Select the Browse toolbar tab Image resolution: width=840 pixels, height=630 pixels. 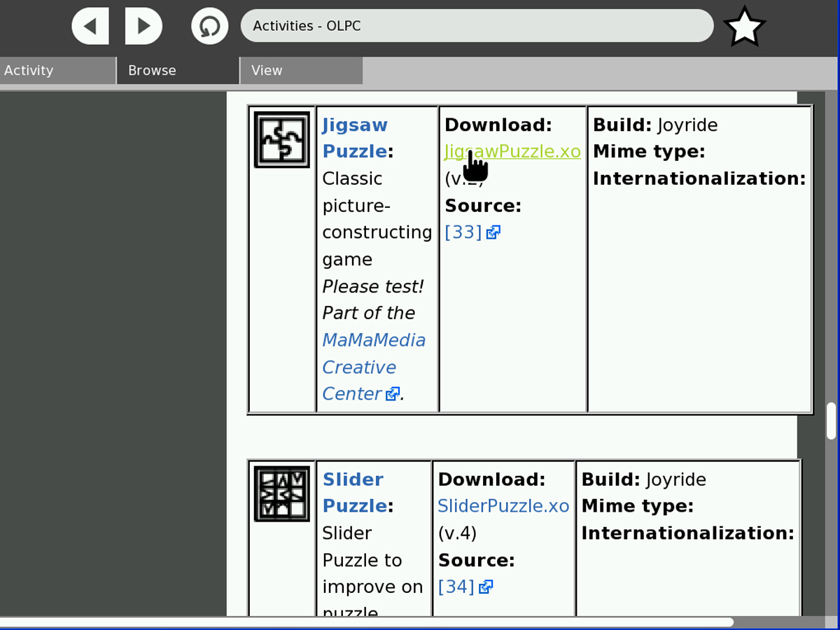[x=178, y=71]
